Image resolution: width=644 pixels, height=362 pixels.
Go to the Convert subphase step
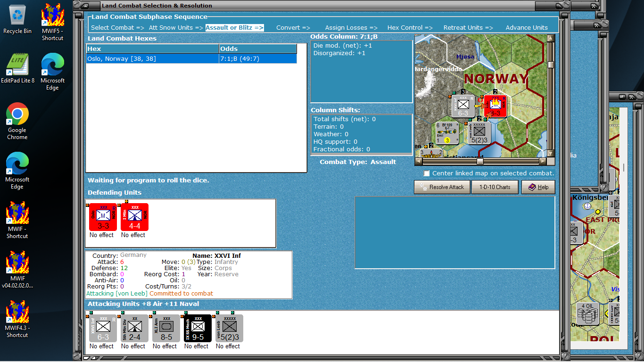point(293,28)
